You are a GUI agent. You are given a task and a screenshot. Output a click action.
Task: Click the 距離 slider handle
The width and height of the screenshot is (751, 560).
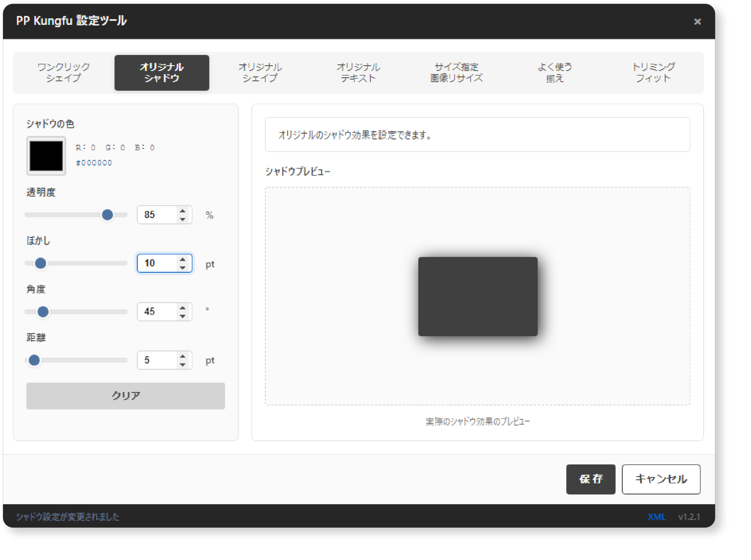pyautogui.click(x=34, y=360)
